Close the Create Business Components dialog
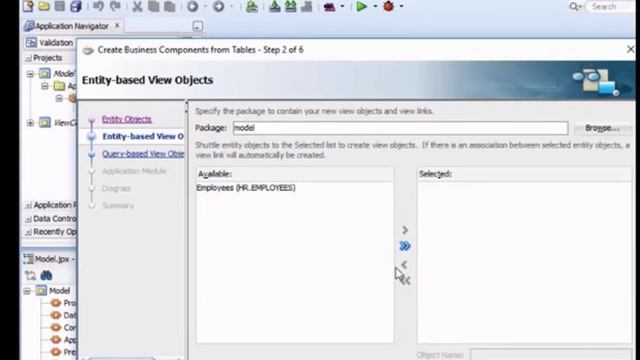This screenshot has height=360, width=640. coord(630,49)
